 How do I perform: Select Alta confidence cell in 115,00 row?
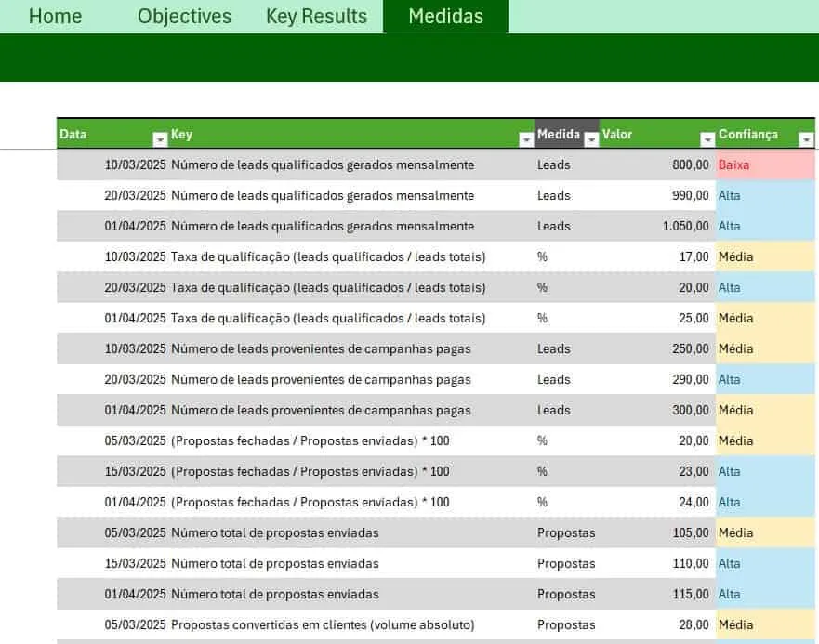[x=765, y=594]
